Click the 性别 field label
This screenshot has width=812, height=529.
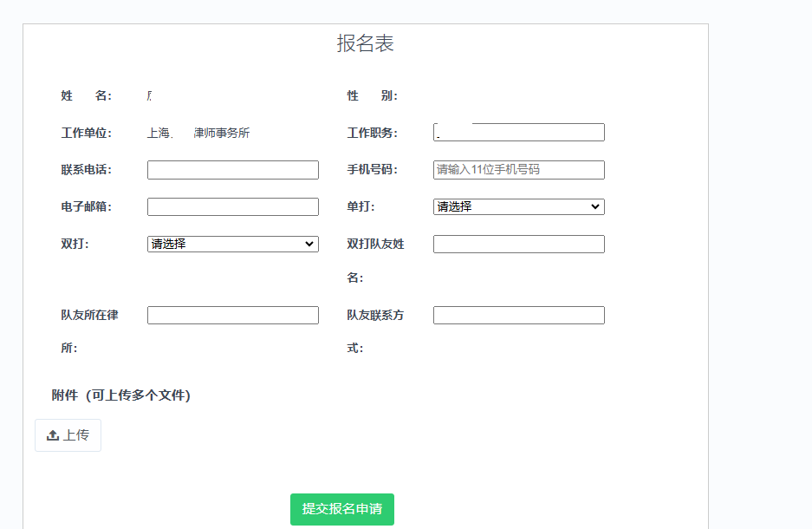tap(372, 96)
